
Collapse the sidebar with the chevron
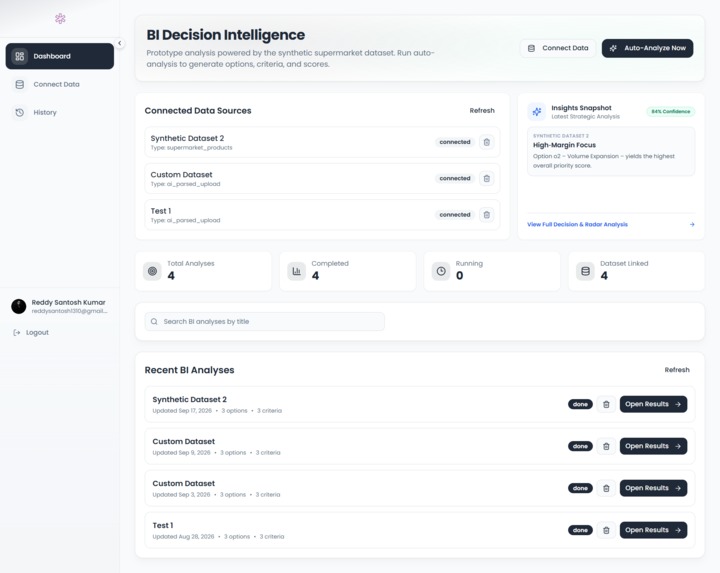pos(119,43)
